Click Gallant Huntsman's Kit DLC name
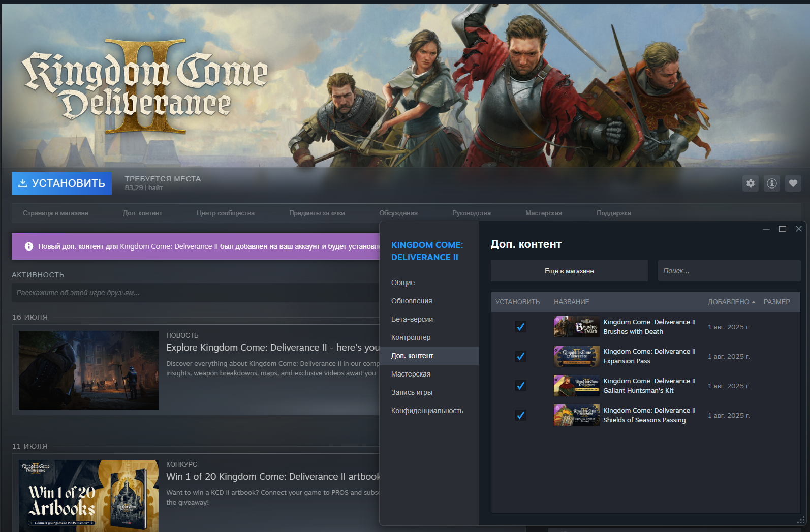Viewport: 810px width, 532px height. coord(649,386)
